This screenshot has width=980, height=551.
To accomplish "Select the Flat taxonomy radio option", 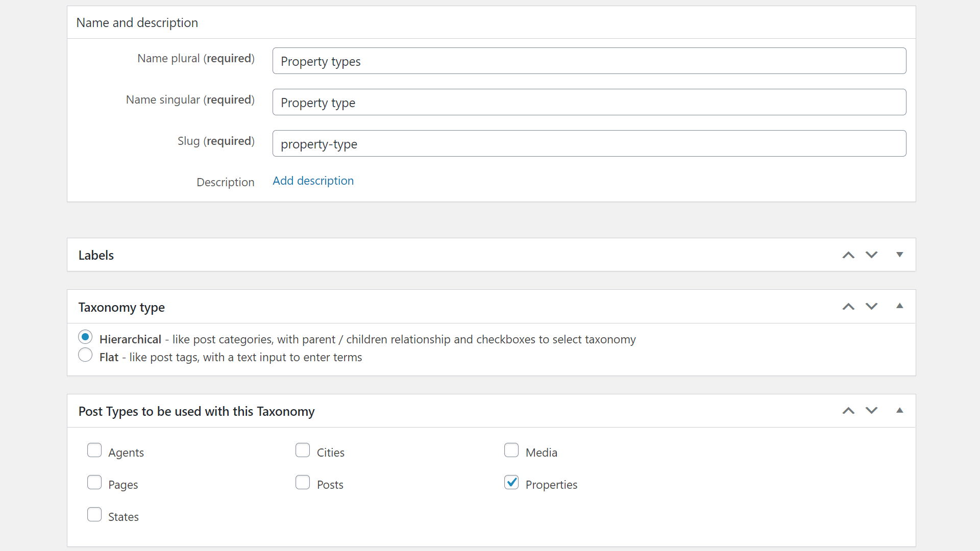I will tap(85, 355).
